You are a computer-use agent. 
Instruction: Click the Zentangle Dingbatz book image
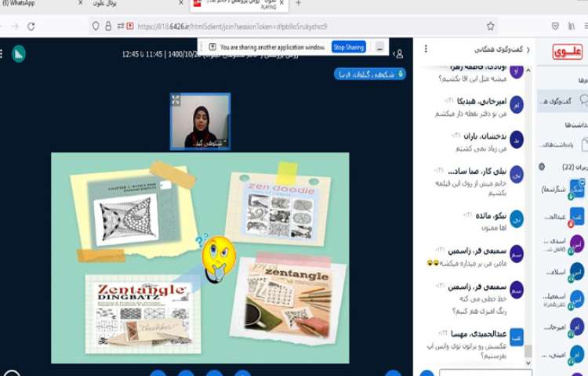pos(143,315)
